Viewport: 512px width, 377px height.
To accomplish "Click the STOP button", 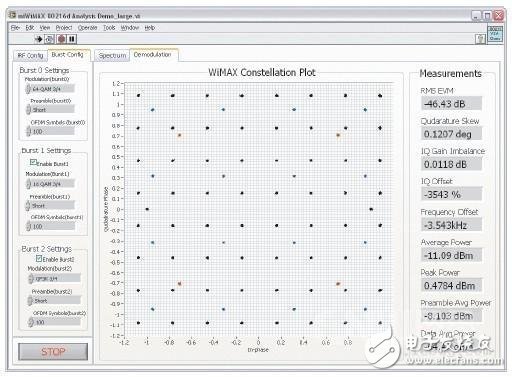I will [53, 352].
